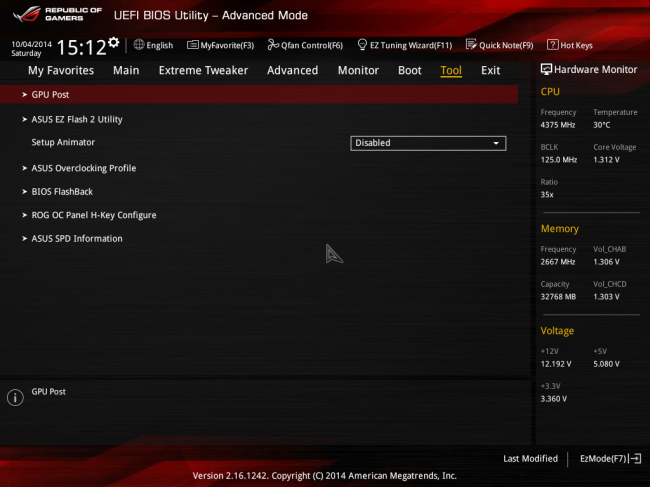This screenshot has height=487, width=650.
Task: Show the Hot Keys list
Action: 570,45
